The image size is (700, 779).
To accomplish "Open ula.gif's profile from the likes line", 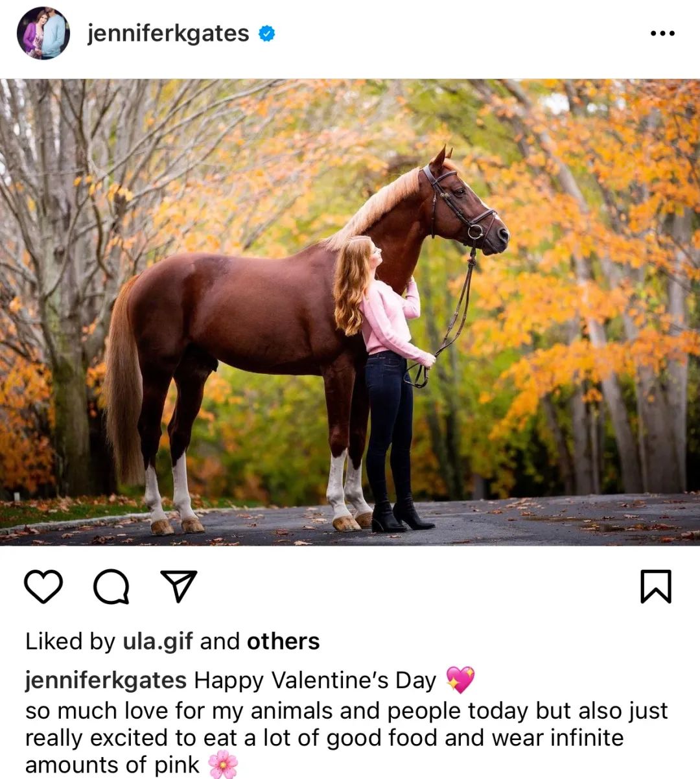I will (157, 642).
